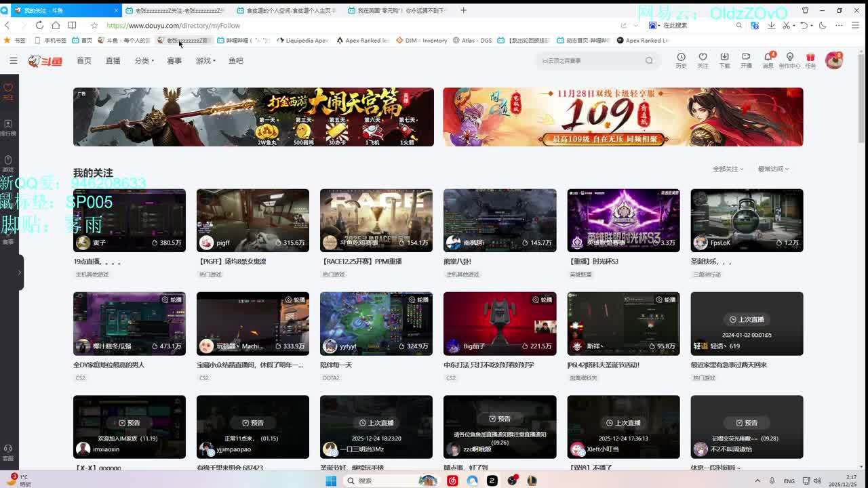Screen dimensions: 868x488
Task: Go to the 直播 nav tab
Action: [113, 60]
